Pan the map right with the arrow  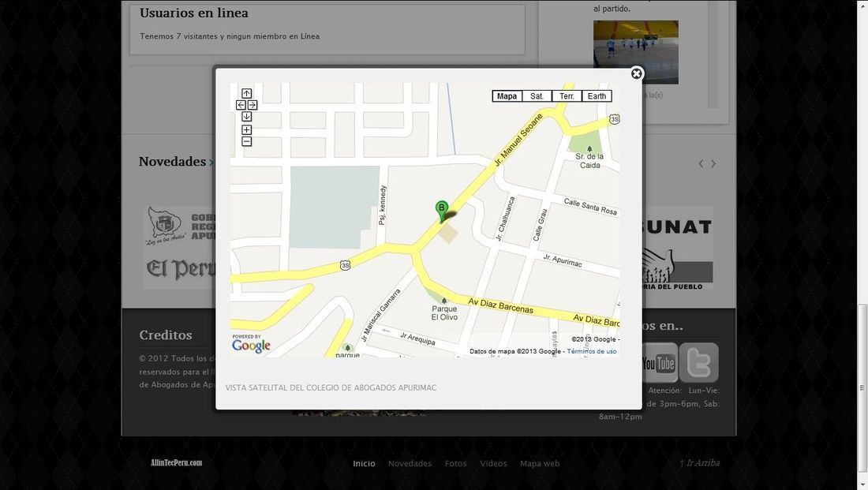tap(253, 105)
